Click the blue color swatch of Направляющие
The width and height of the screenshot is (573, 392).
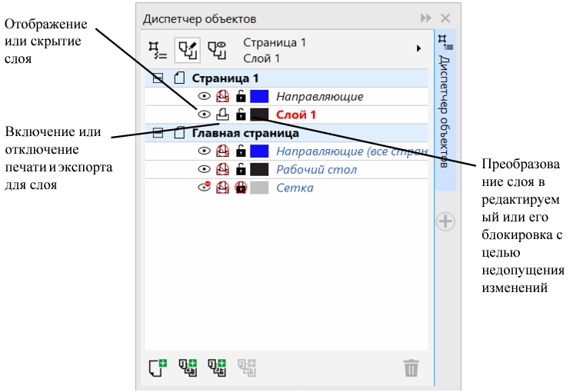pyautogui.click(x=259, y=97)
